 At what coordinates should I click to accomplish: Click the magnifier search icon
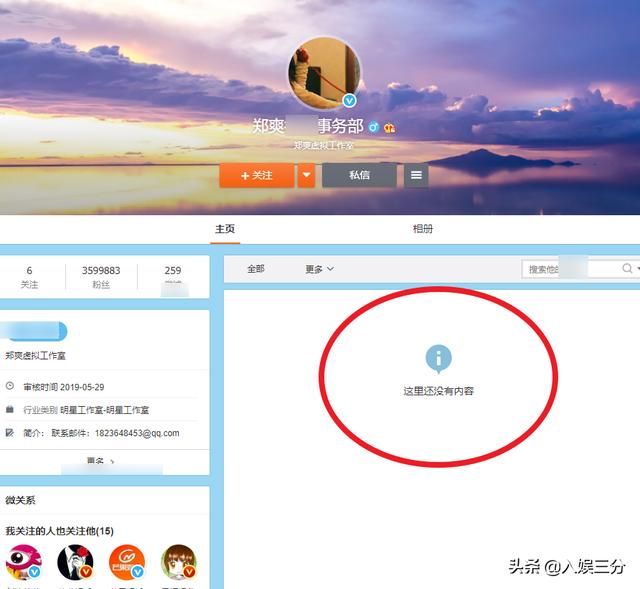[627, 268]
